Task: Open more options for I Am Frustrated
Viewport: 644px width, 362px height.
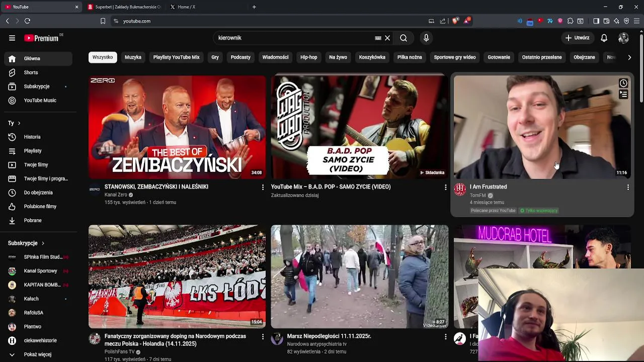Action: (628, 187)
